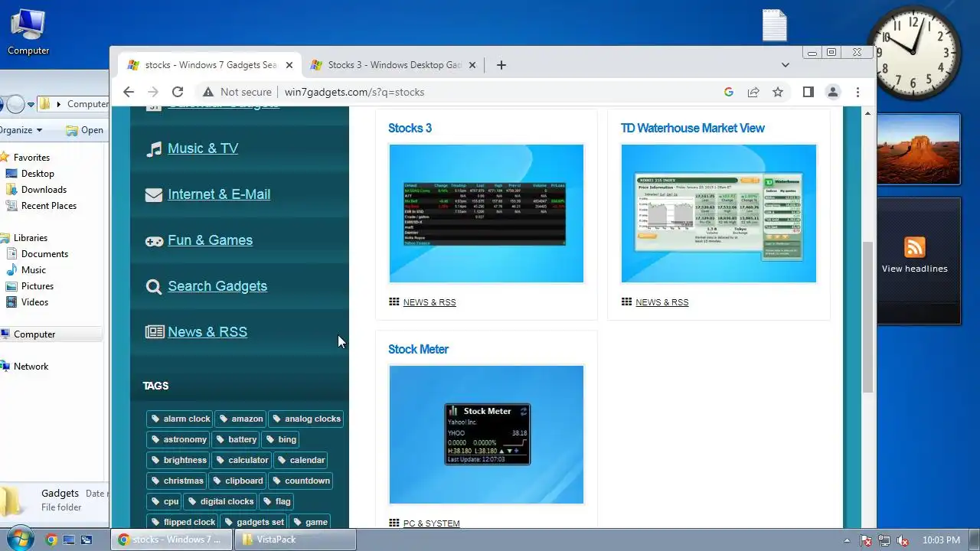Reload the win7gadgets page
The image size is (980, 551).
178,92
